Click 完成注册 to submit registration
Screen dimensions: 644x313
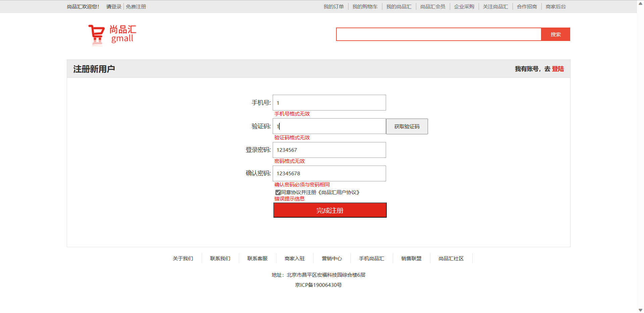tap(330, 210)
